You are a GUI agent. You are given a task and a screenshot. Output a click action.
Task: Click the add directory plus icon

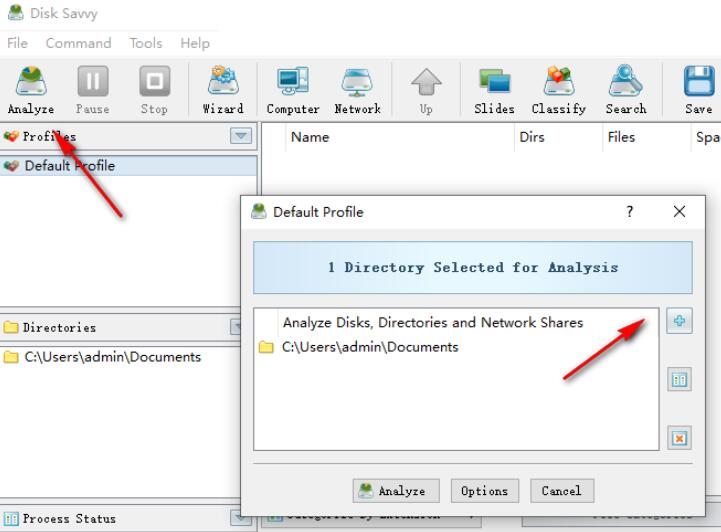pos(680,322)
